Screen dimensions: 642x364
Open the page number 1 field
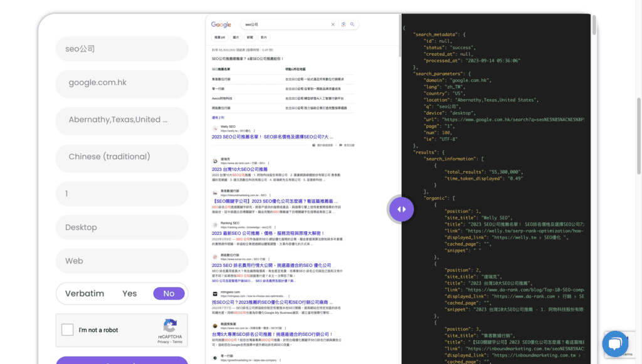(122, 194)
